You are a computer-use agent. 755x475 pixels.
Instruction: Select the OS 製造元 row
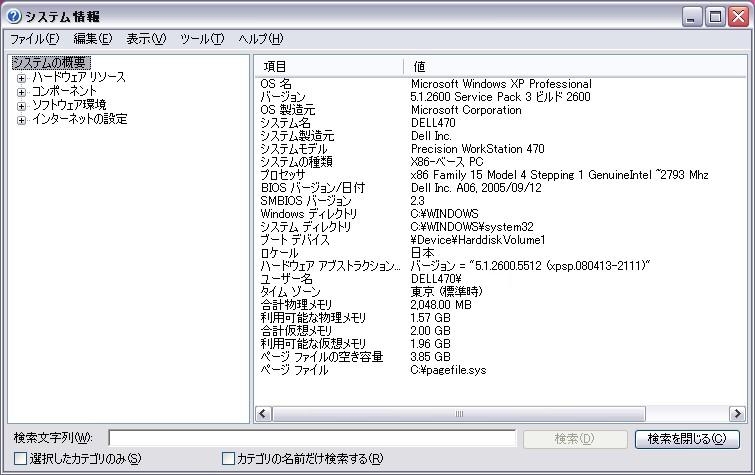click(x=501, y=110)
